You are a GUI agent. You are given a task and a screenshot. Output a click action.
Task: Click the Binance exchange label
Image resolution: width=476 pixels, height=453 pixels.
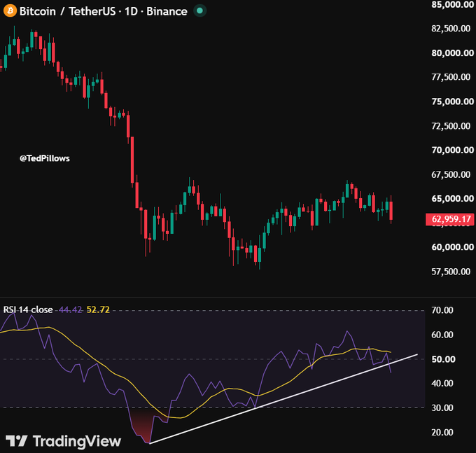pyautogui.click(x=167, y=11)
